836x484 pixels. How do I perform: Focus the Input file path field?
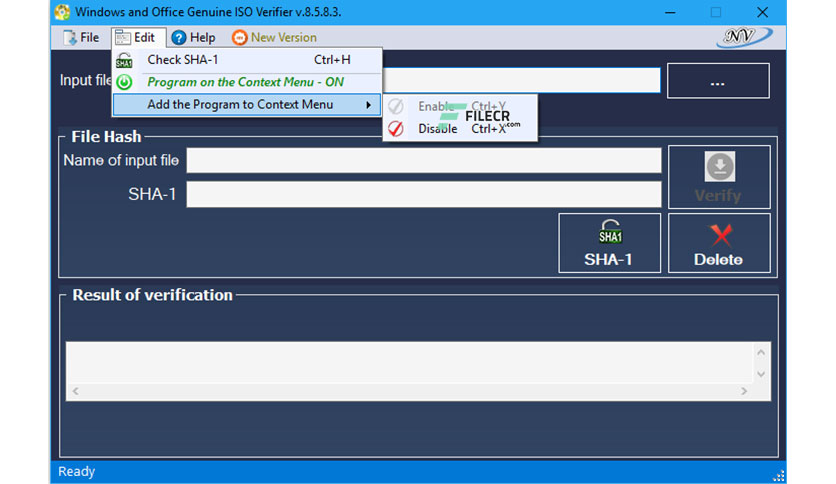point(521,80)
